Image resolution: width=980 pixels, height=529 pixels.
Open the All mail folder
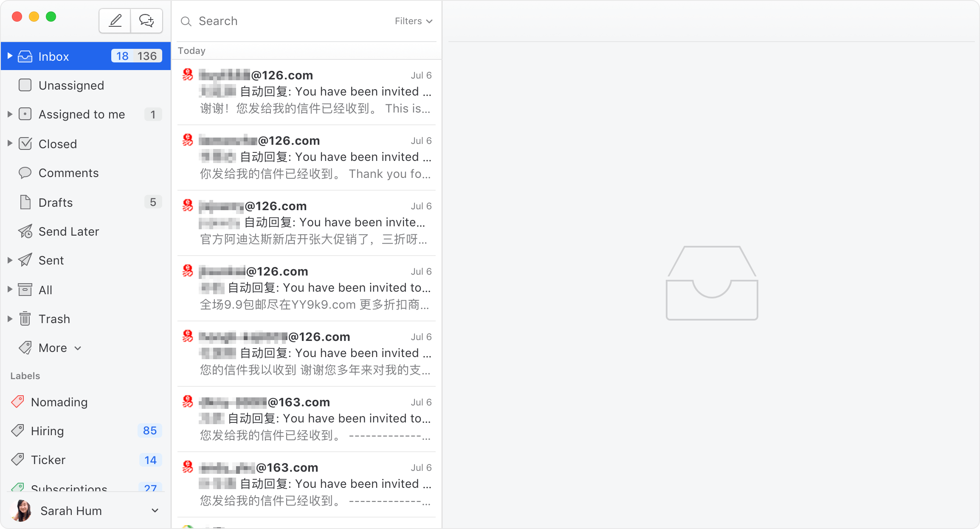[86, 290]
